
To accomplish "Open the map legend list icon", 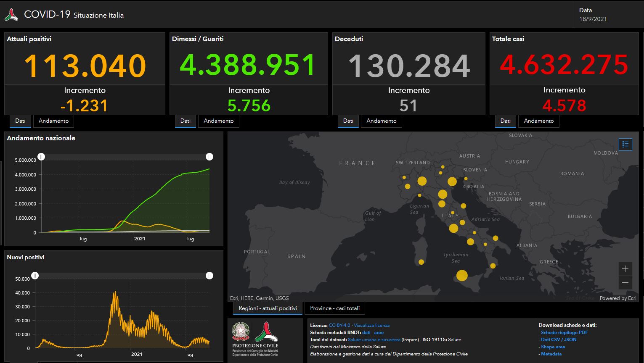I will click(625, 145).
